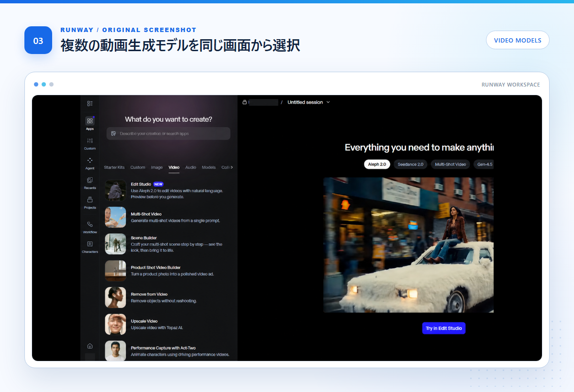Click the image icon inside search box

click(x=113, y=133)
